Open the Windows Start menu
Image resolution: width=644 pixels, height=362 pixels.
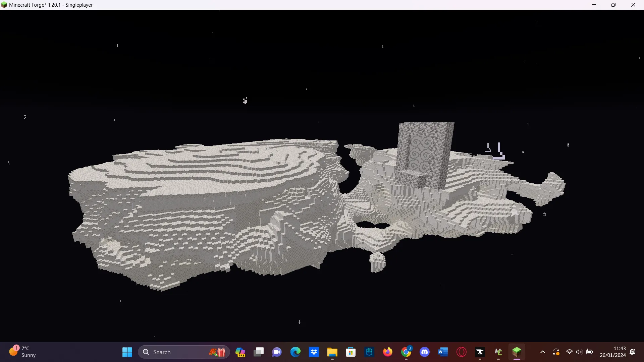coord(127,352)
